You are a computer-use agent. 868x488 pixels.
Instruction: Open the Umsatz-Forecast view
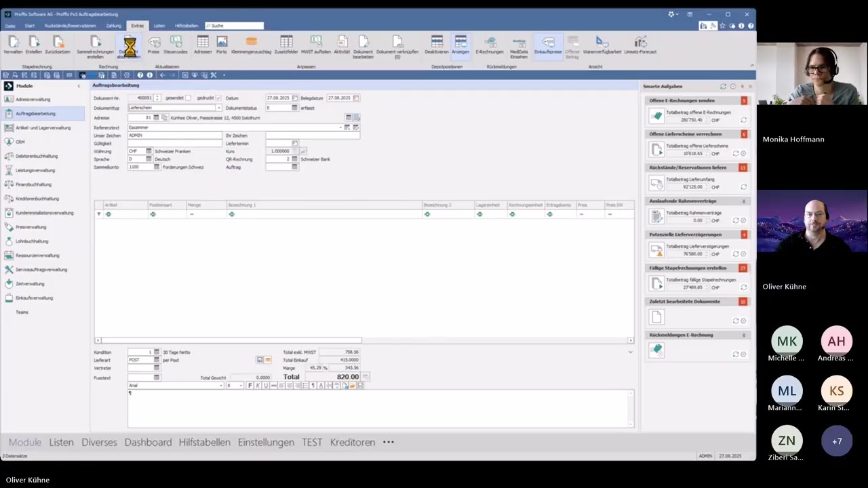640,45
